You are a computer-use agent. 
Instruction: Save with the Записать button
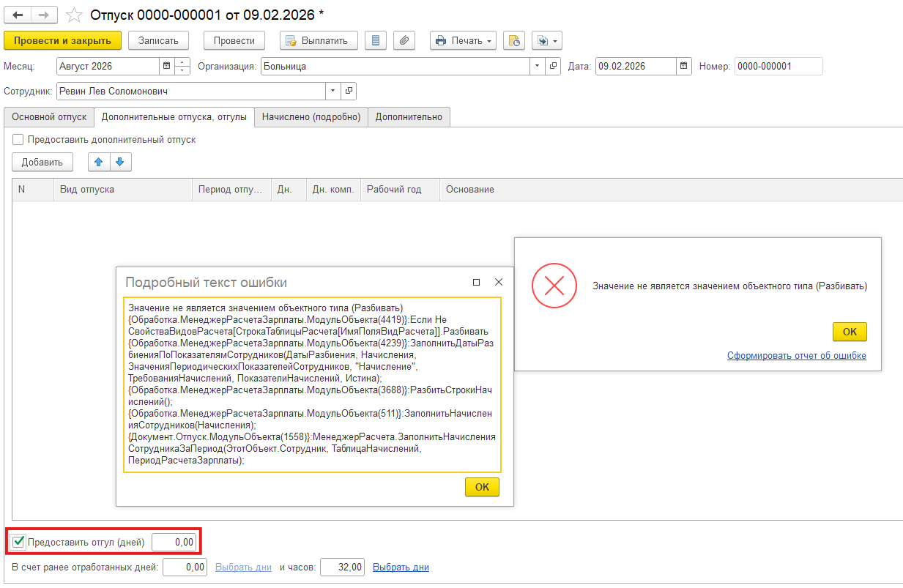coord(158,40)
